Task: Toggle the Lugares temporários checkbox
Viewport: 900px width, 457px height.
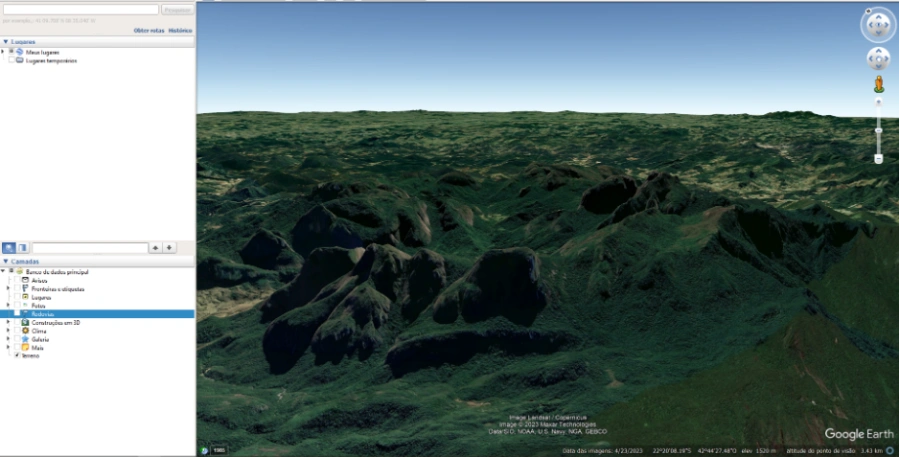Action: (x=11, y=60)
